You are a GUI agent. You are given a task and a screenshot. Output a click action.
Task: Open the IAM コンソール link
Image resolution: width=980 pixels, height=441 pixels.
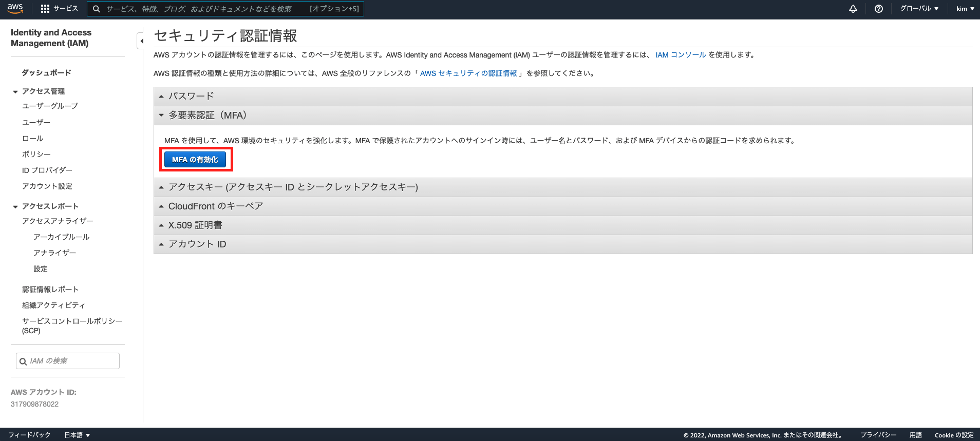[x=681, y=55]
